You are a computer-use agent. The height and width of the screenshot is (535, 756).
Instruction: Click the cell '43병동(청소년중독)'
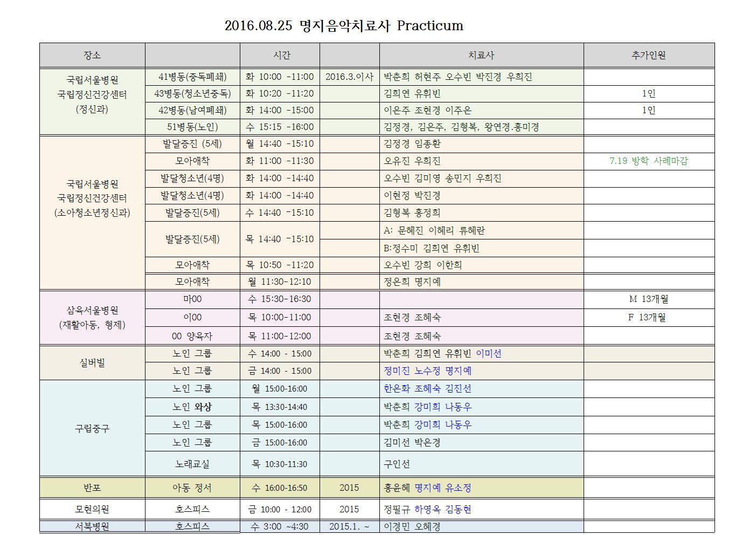pyautogui.click(x=192, y=94)
